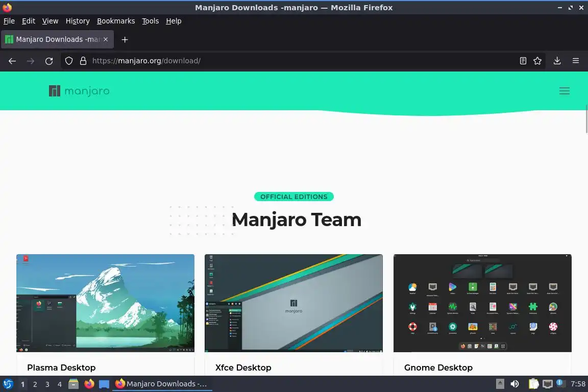The width and height of the screenshot is (588, 392).
Task: Click the Xfce Desktop title
Action: 243,367
